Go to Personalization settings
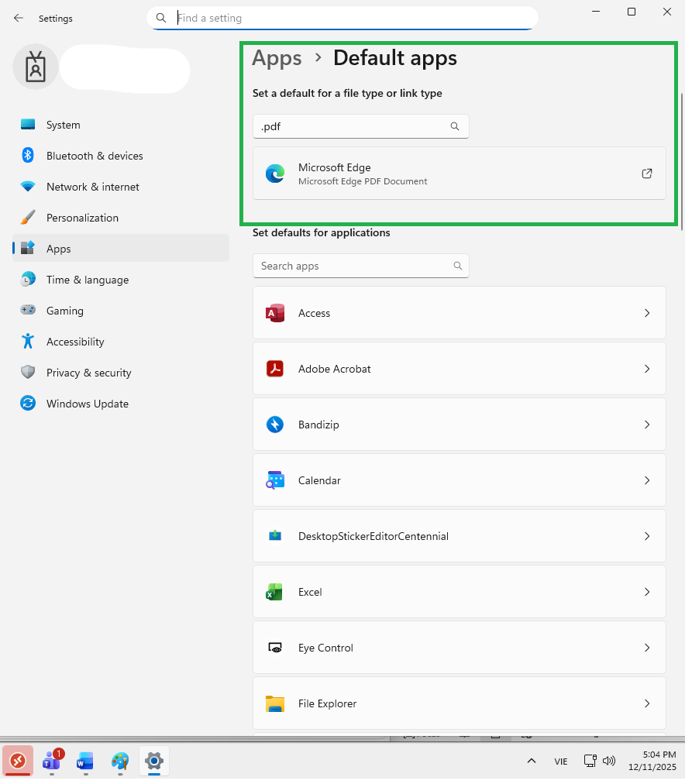Image resolution: width=685 pixels, height=784 pixels. (121, 218)
